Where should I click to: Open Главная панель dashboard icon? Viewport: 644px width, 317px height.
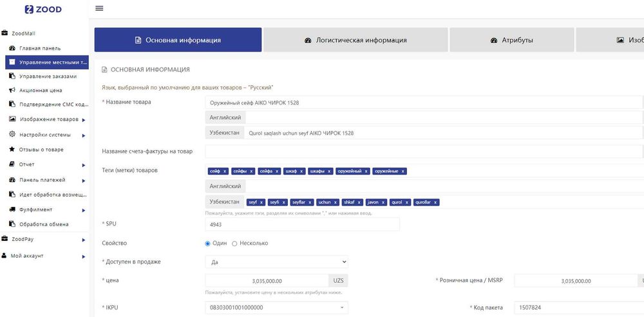(x=12, y=48)
